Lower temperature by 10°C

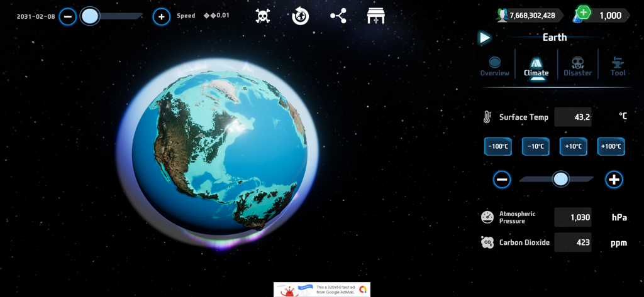click(536, 146)
